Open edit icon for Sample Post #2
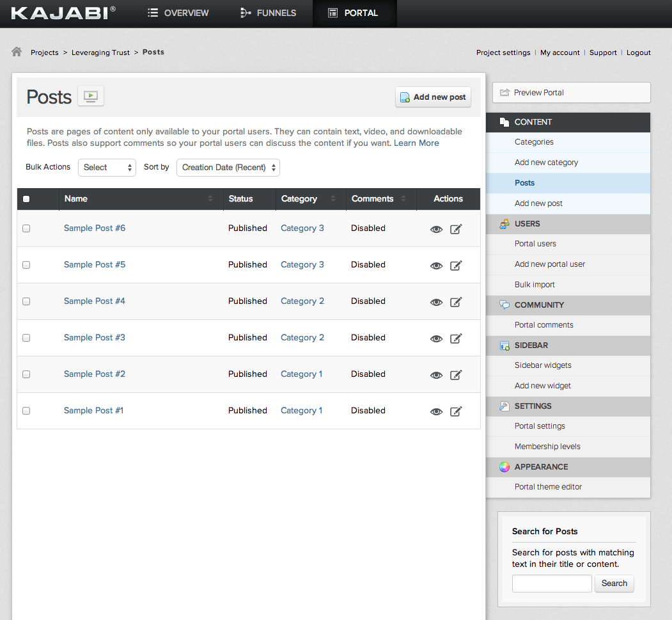Image resolution: width=672 pixels, height=620 pixels. [456, 375]
